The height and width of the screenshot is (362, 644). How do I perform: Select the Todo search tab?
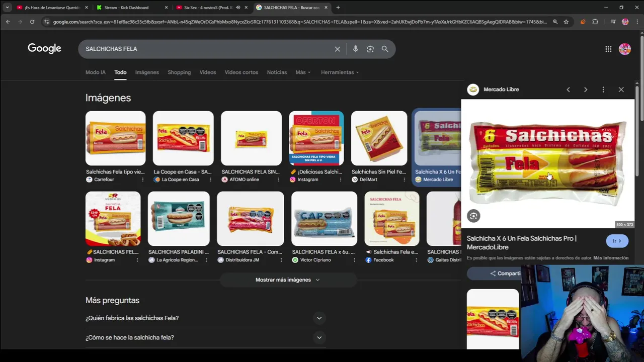[x=120, y=72]
